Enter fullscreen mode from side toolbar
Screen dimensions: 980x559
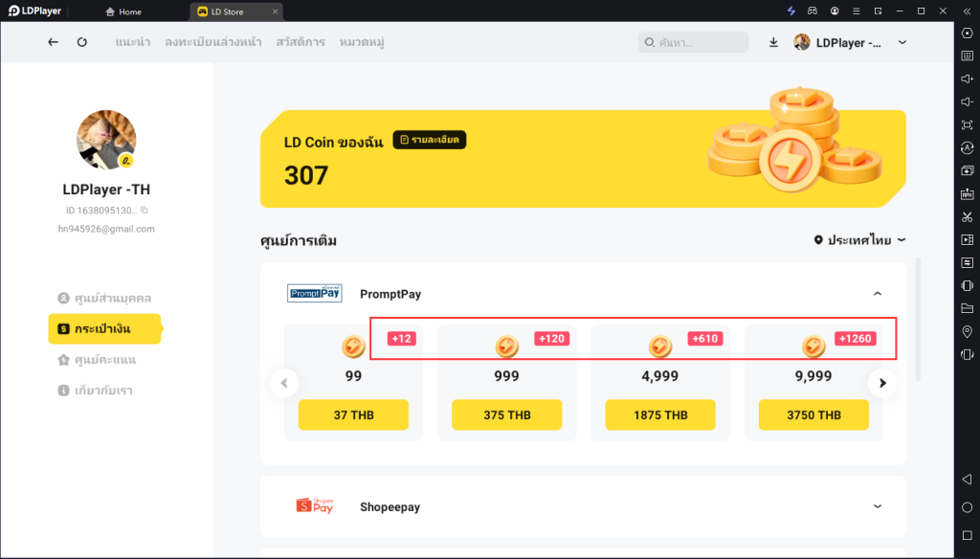[x=967, y=125]
